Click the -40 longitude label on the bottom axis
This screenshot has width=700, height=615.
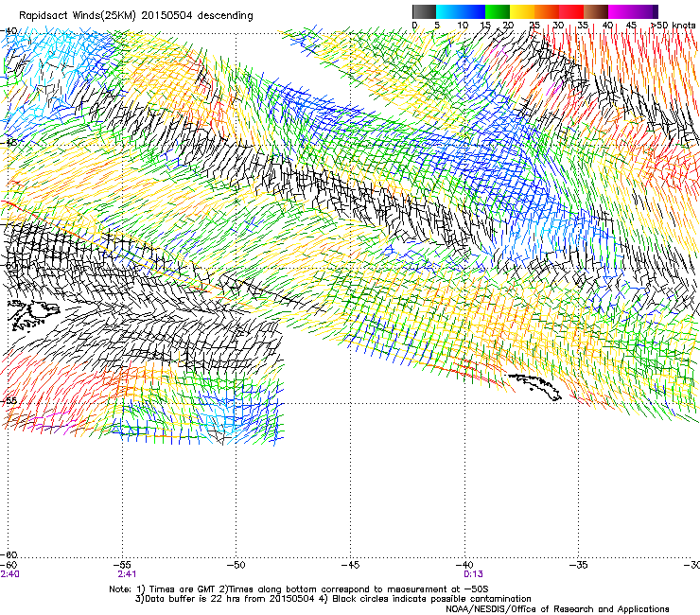point(464,565)
